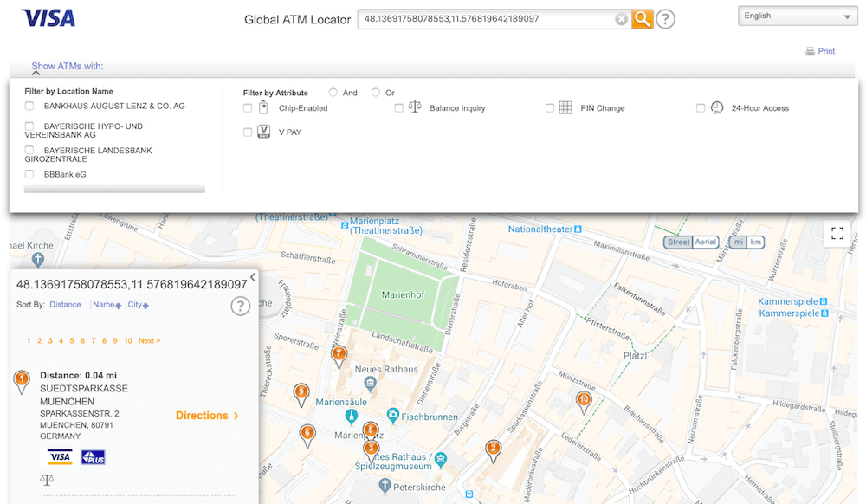Click the Print link
The width and height of the screenshot is (866, 504).
[x=826, y=51]
